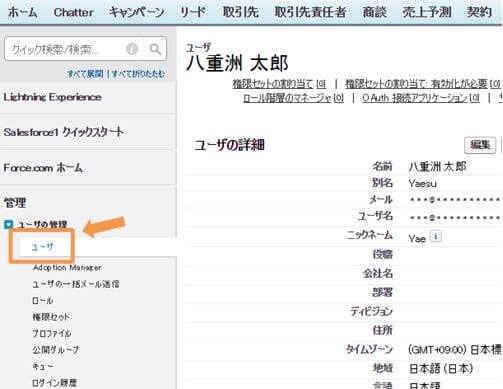
Task: Open the 契約 tab
Action: pos(479,12)
